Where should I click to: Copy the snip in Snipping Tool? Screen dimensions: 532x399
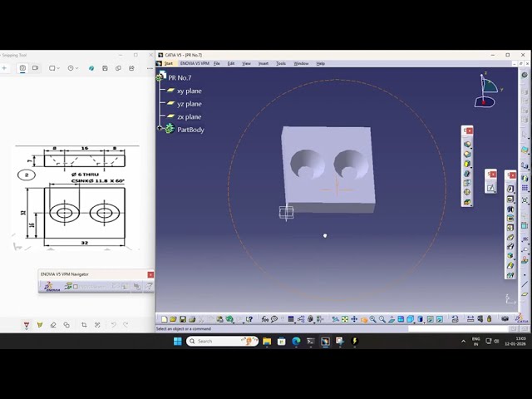(118, 68)
